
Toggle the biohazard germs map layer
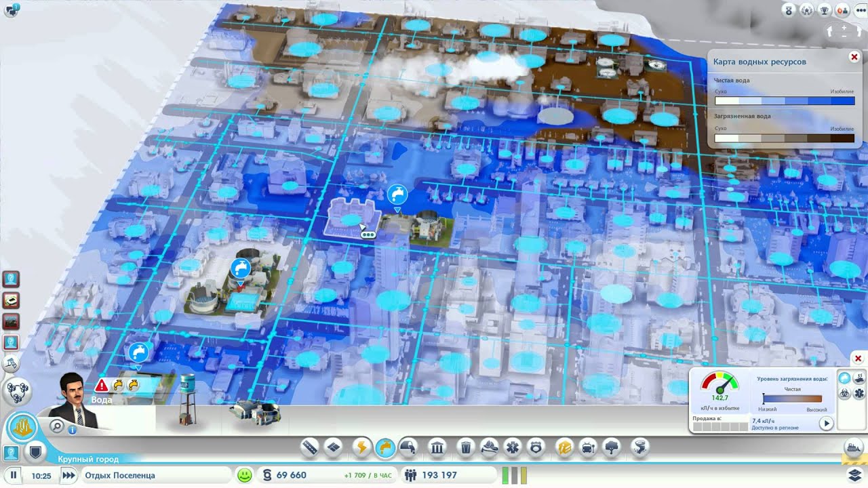[845, 393]
